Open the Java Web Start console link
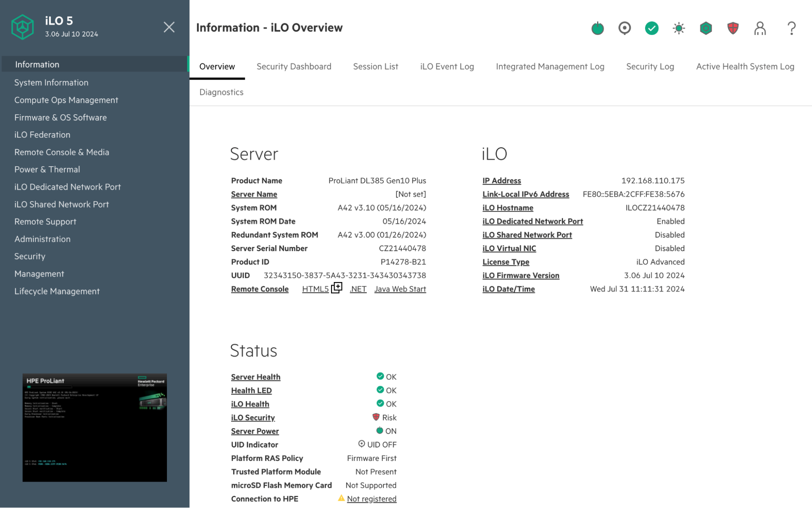This screenshot has height=508, width=812. [x=400, y=289]
